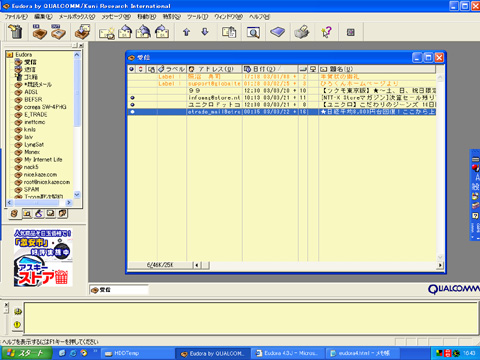The image size is (480, 360).
Task: Open the ツール menu
Action: (x=197, y=16)
